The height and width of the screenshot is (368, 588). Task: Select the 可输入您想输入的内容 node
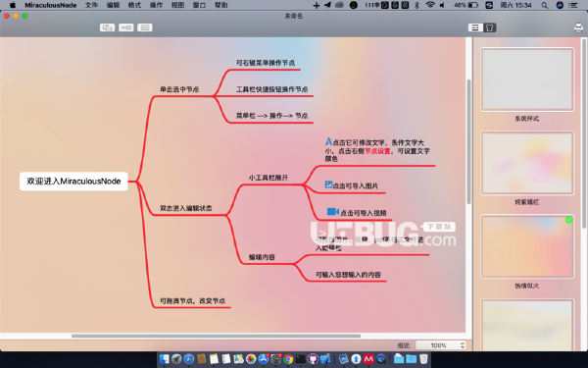(348, 275)
